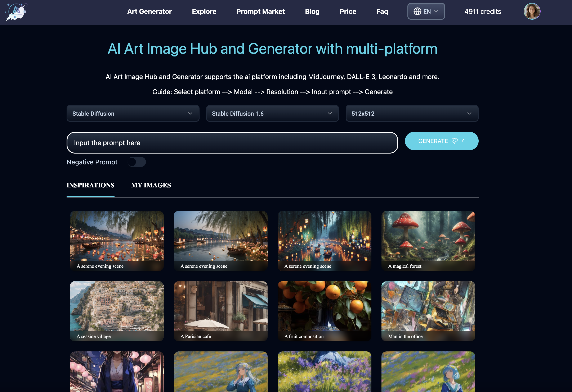
Task: Click the 'A Parisian cafe' caption
Action: 196,336
